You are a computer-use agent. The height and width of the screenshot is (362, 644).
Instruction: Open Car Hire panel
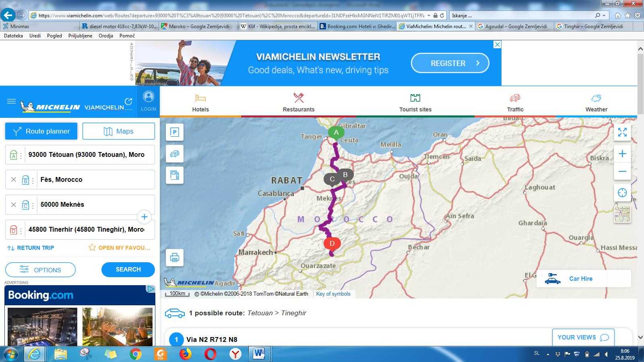tap(584, 278)
